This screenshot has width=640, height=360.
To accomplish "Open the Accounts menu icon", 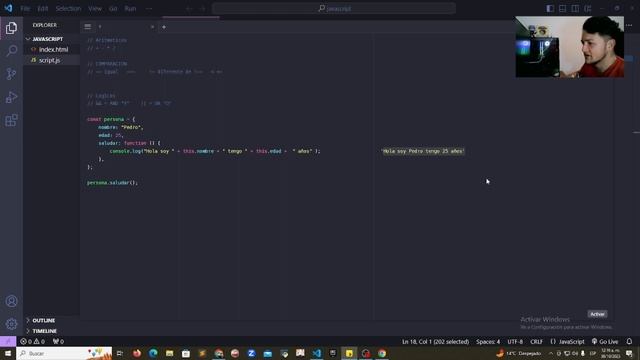I will tap(11, 301).
